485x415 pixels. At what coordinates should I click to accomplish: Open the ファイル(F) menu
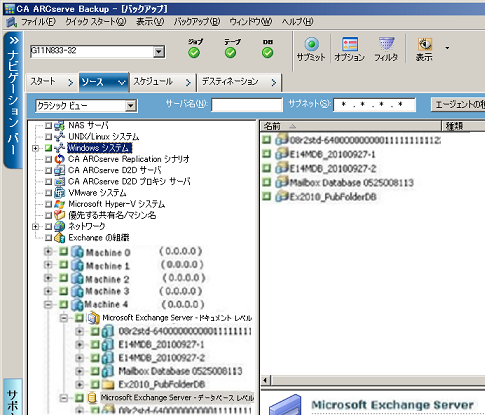coord(38,22)
